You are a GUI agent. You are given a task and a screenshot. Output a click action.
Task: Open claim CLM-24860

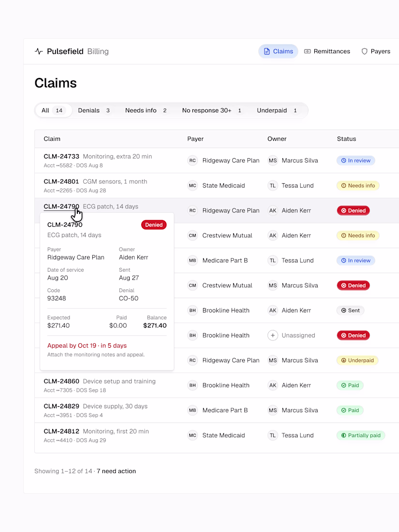pos(61,382)
